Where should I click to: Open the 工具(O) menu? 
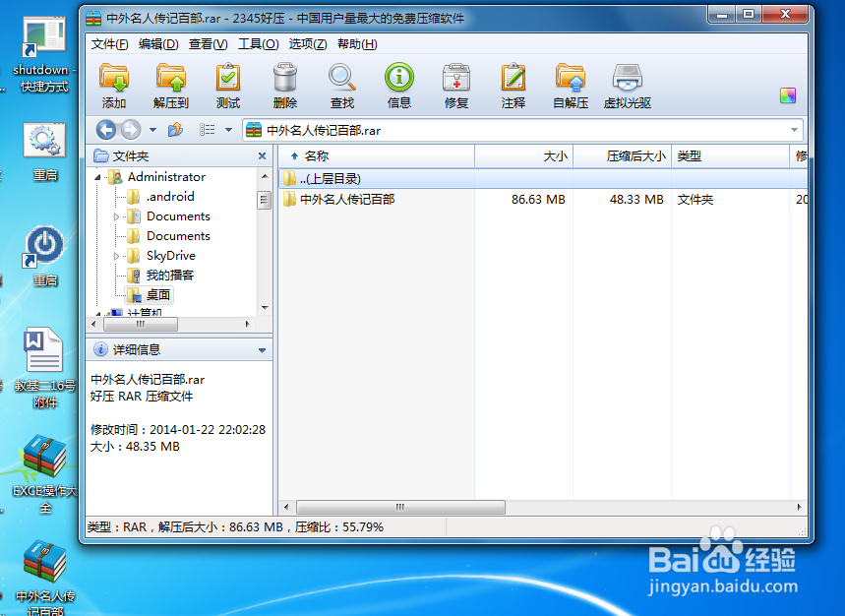tap(258, 44)
